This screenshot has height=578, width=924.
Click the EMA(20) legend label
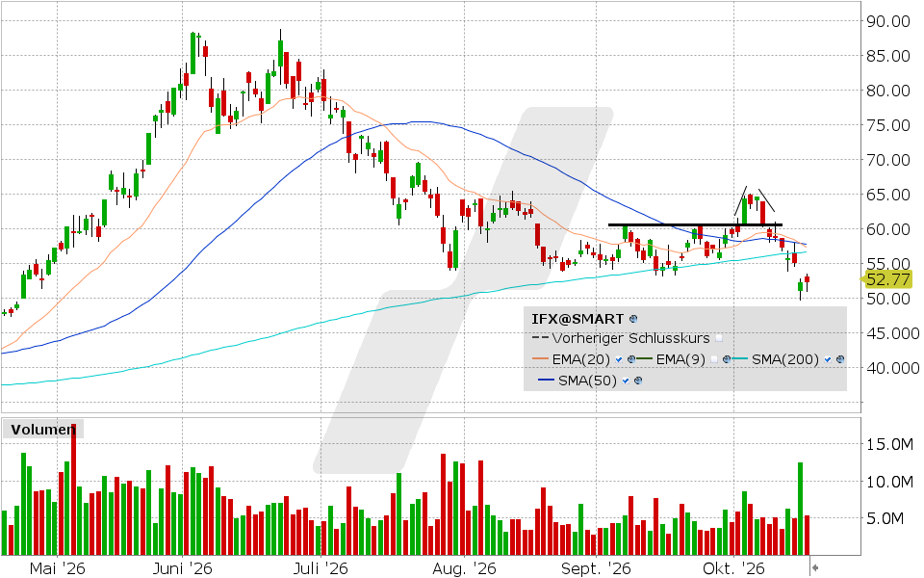pos(581,359)
